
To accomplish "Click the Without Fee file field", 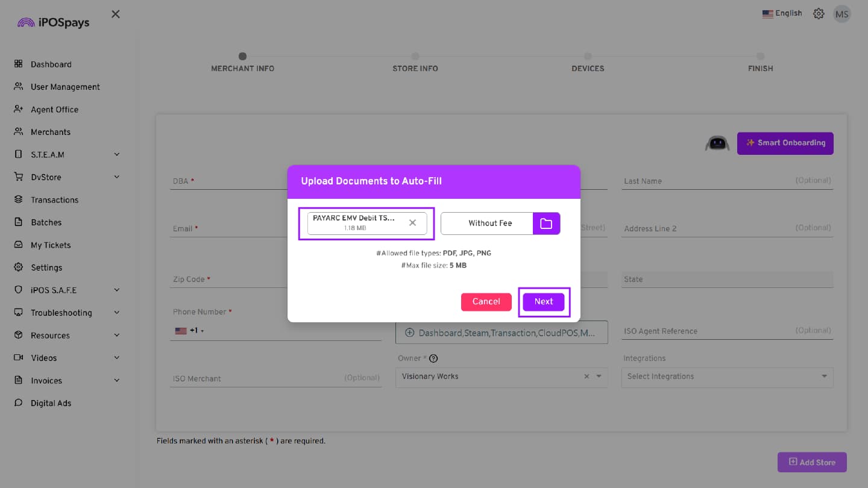I will pos(487,224).
